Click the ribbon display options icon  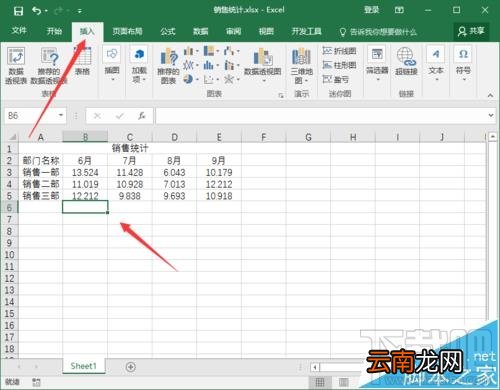399,10
